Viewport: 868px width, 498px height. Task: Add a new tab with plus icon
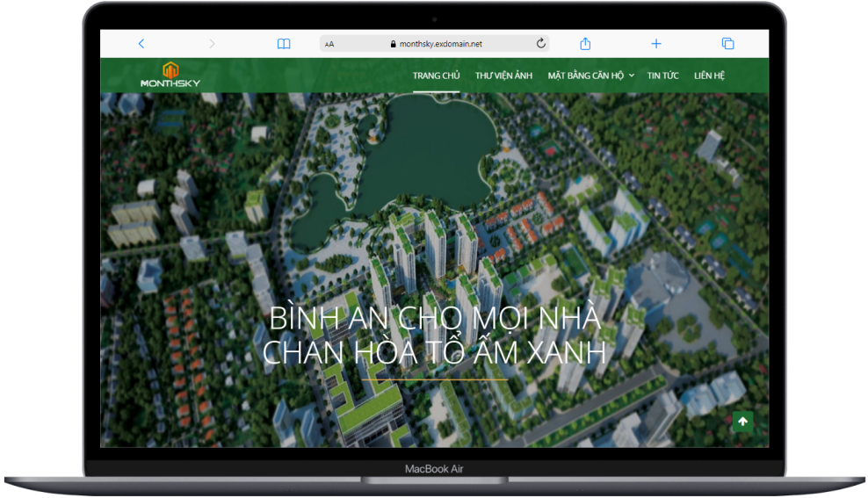656,44
